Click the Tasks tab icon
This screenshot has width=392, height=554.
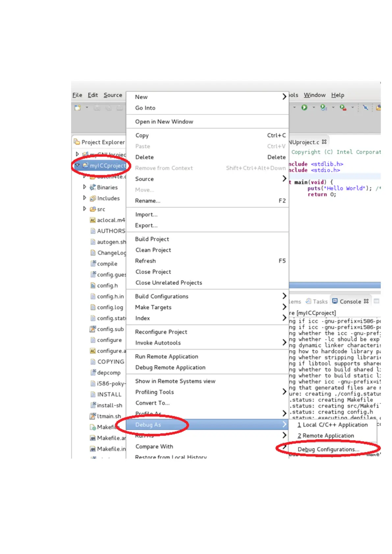coord(308,301)
